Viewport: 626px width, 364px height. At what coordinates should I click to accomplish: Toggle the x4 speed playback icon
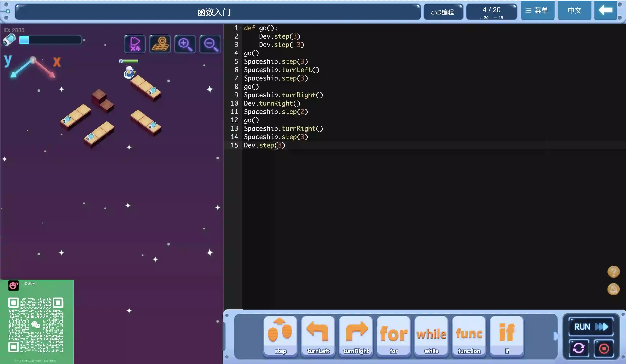135,44
